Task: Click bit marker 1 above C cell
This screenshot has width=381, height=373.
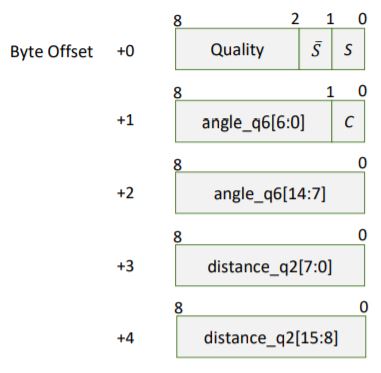Action: tap(330, 92)
